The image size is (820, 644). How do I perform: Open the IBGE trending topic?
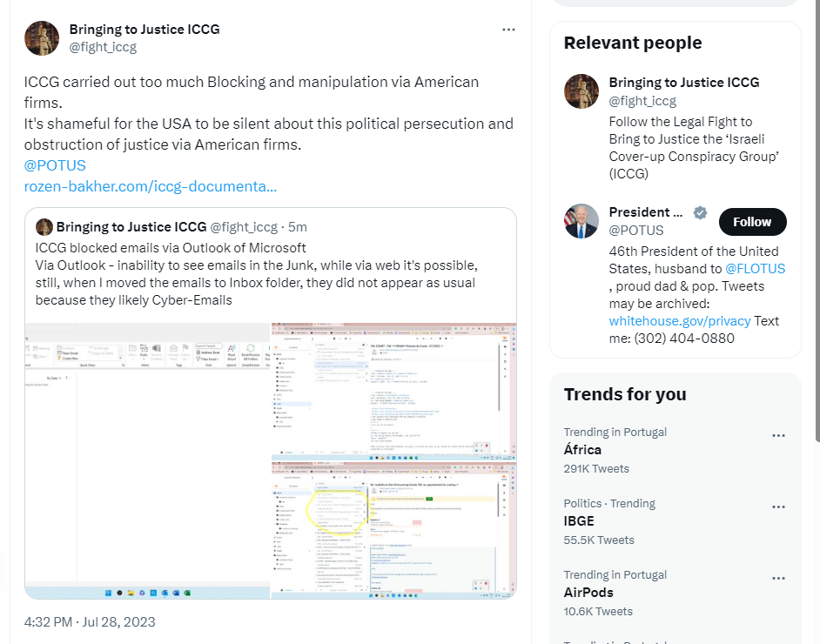coord(579,521)
